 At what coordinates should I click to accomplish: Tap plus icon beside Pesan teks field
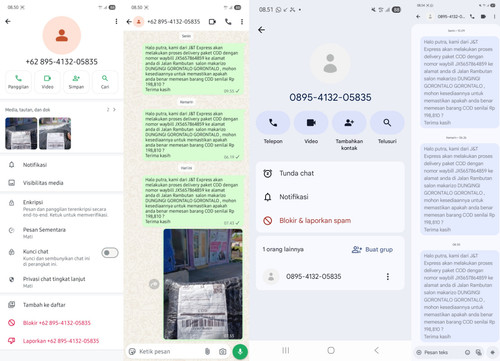point(419,352)
